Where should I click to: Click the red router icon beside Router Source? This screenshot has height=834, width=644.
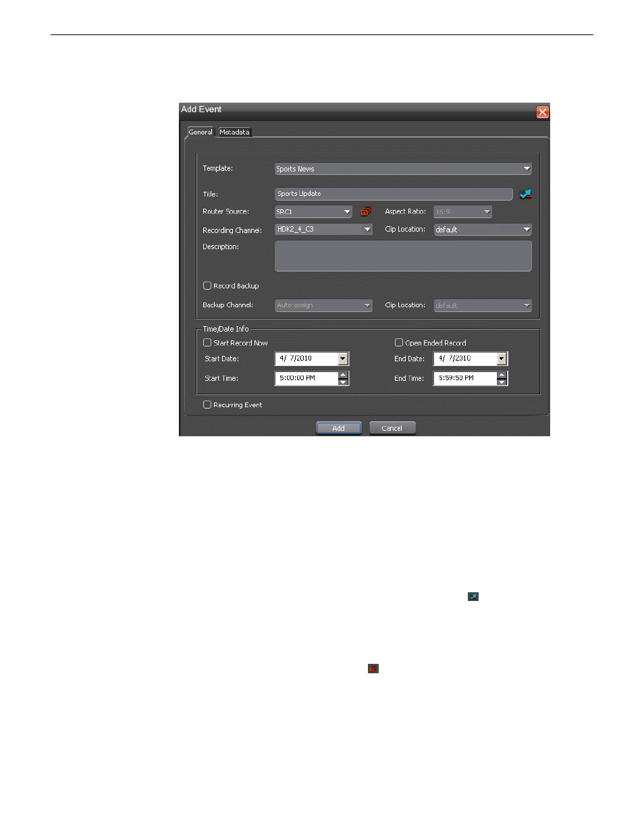(x=366, y=211)
